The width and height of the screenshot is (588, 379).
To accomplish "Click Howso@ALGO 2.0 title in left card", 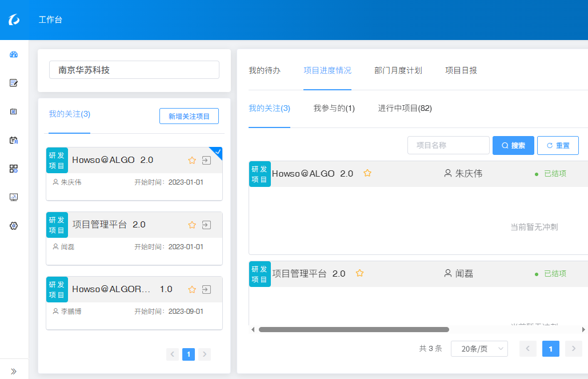I will (x=113, y=160).
